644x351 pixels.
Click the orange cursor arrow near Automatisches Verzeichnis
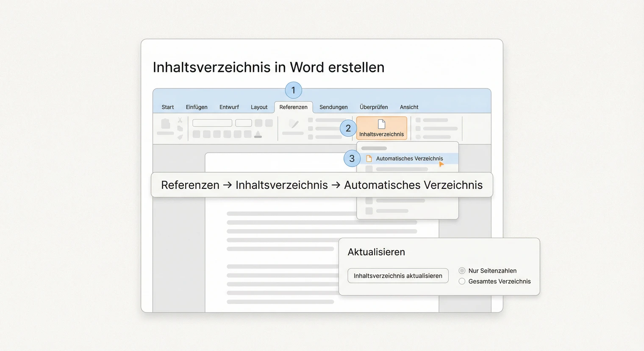441,164
